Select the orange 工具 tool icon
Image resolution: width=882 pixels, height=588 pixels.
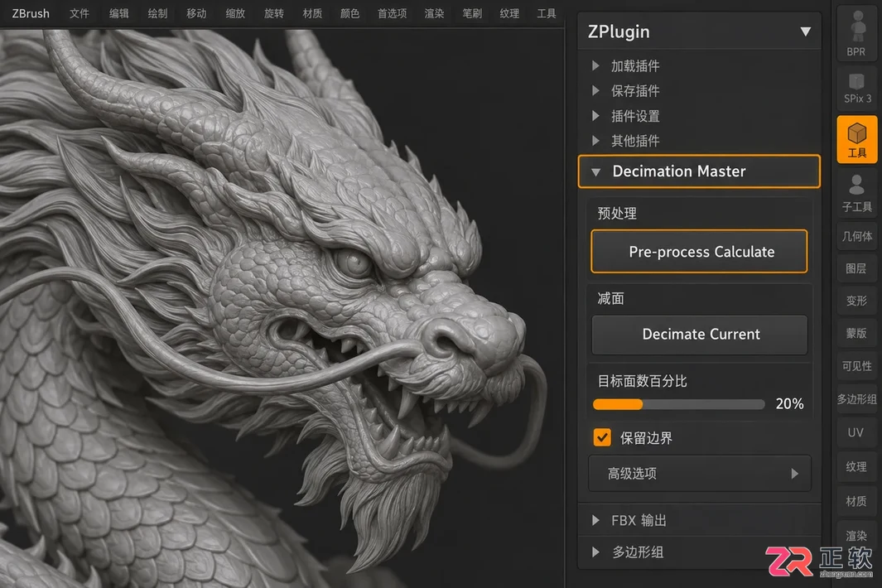(856, 139)
